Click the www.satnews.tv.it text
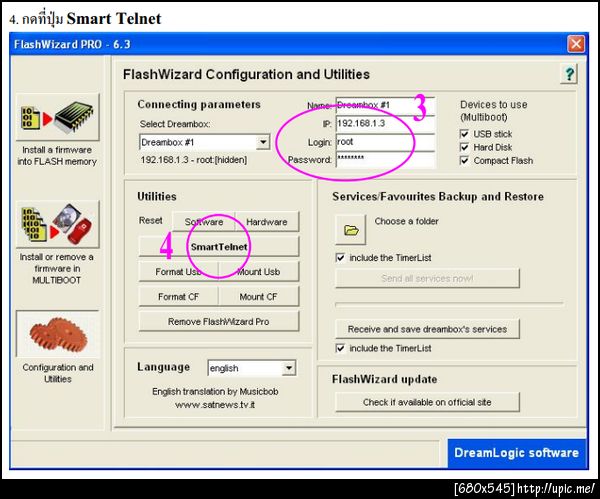The height and width of the screenshot is (499, 600). [x=215, y=404]
